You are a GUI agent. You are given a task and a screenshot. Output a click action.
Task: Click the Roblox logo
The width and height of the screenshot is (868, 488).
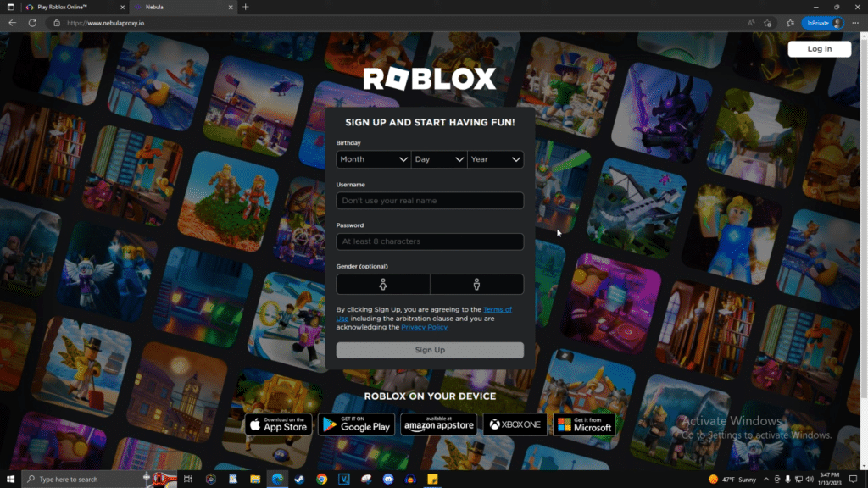pos(430,79)
